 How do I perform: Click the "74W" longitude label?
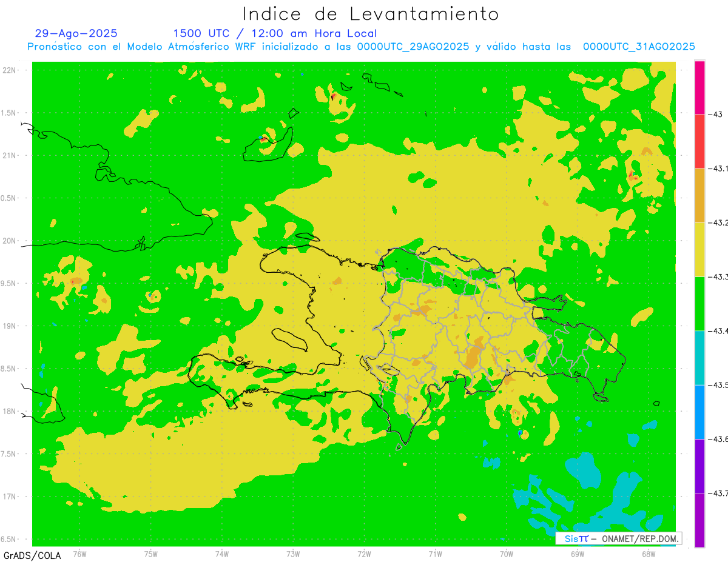tap(222, 553)
